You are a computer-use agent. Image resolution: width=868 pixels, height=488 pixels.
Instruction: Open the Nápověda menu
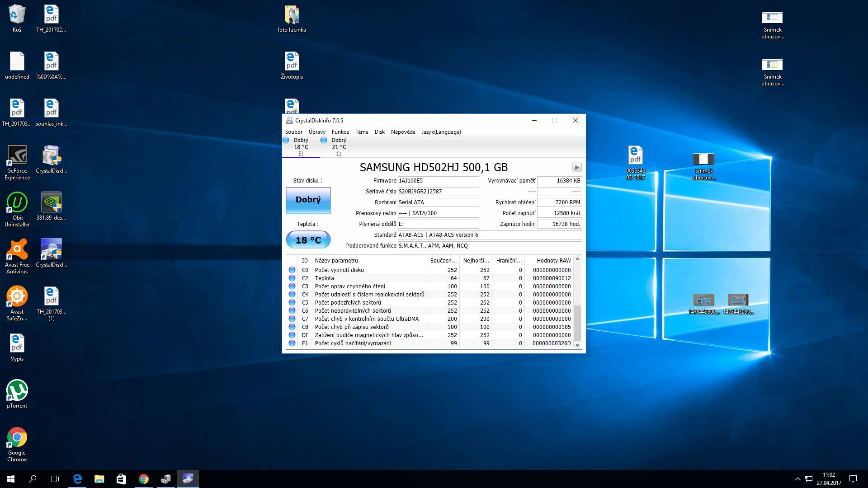pyautogui.click(x=403, y=132)
